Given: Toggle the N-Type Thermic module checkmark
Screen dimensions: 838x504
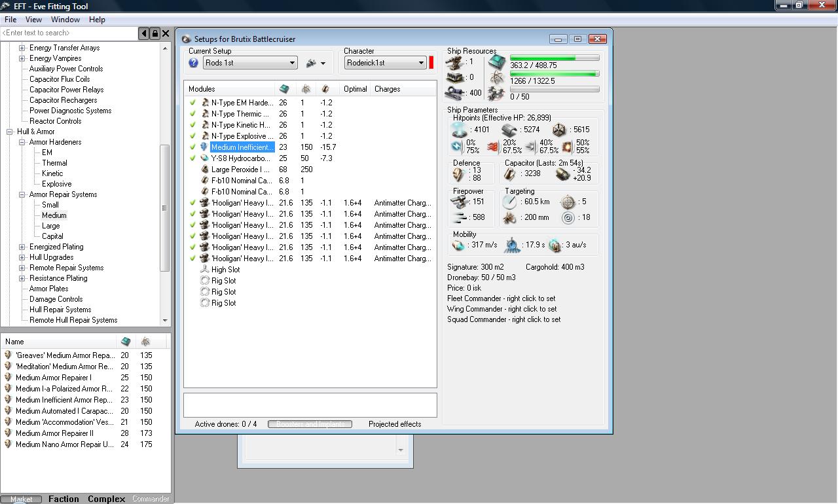Looking at the screenshot, I should pyautogui.click(x=193, y=114).
